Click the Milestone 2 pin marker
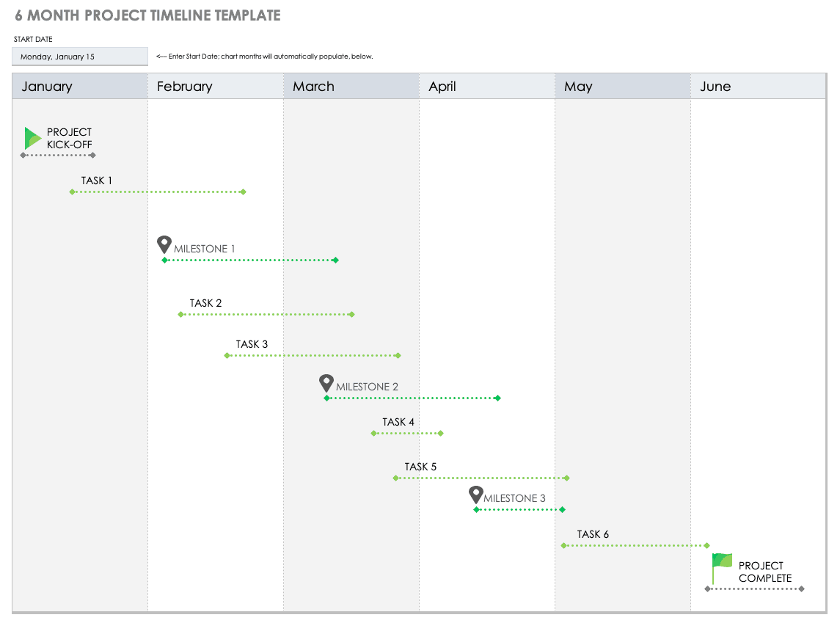 pos(326,382)
